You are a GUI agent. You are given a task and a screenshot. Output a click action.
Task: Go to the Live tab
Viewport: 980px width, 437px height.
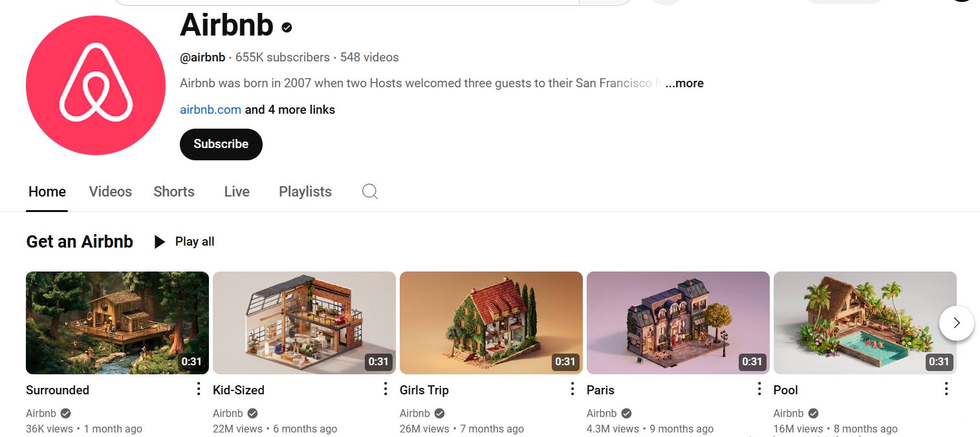click(237, 191)
